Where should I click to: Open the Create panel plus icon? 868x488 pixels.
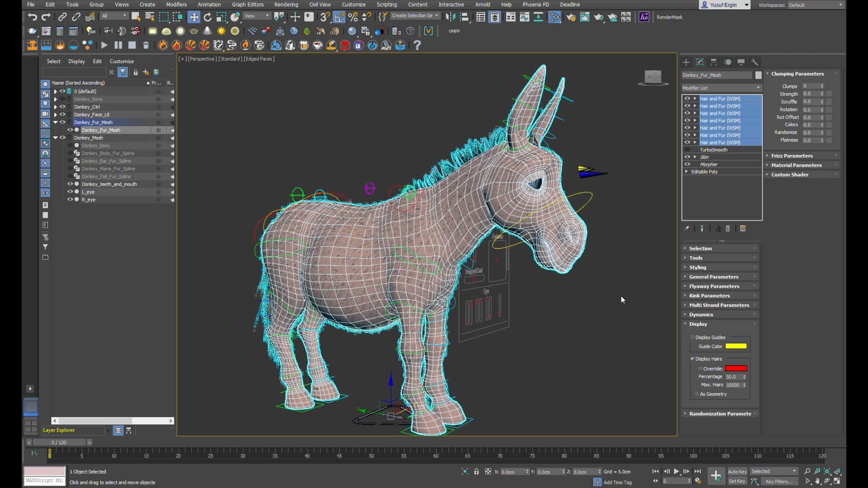pos(686,62)
